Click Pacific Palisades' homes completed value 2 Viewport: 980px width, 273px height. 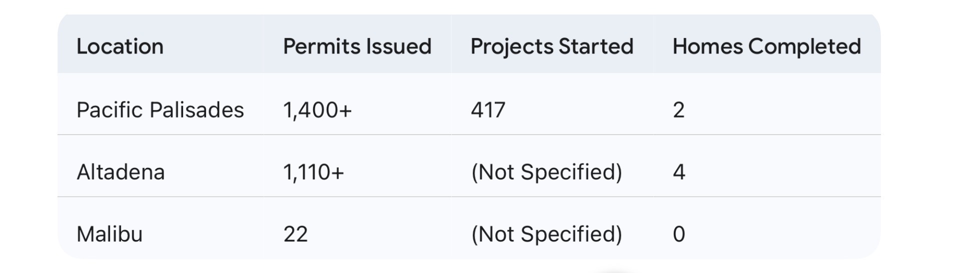679,110
